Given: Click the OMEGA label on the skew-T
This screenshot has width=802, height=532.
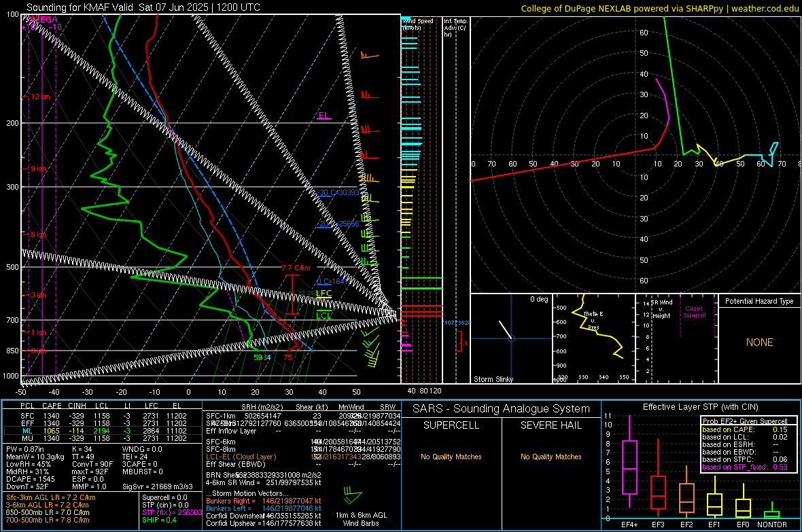Looking at the screenshot, I should (43, 19).
